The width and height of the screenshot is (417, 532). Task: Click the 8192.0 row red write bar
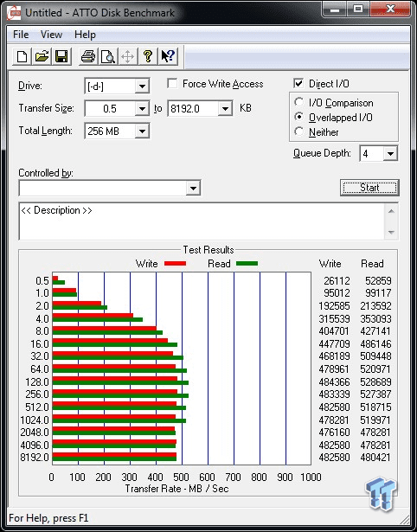tap(114, 455)
